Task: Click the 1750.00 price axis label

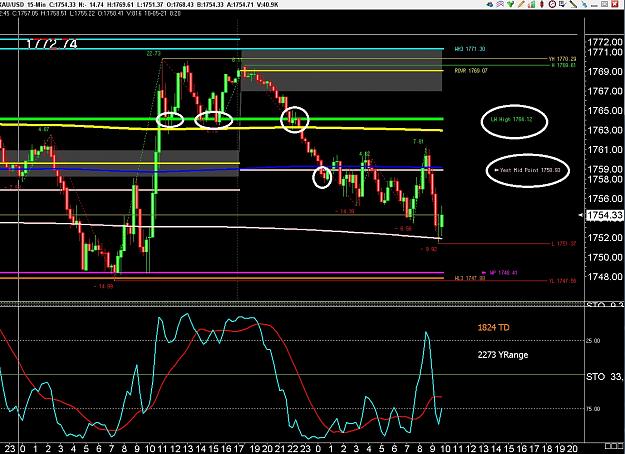Action: coord(604,257)
